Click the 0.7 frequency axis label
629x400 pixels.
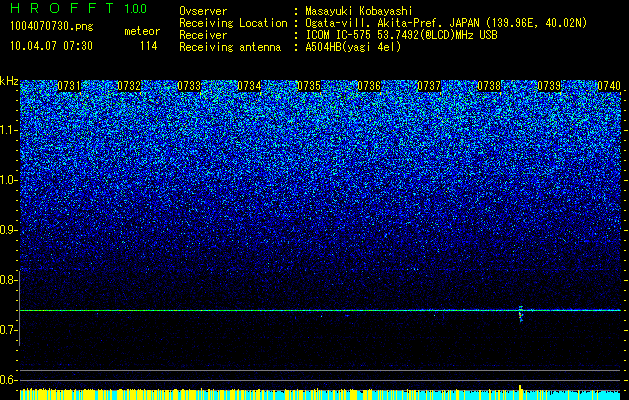tap(8, 330)
